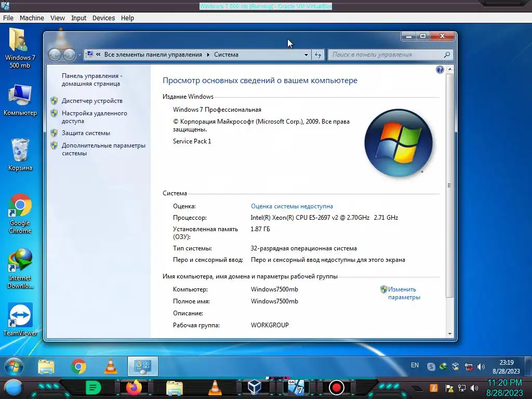Open VLC from guest taskbar
The width and height of the screenshot is (532, 399).
(111, 366)
